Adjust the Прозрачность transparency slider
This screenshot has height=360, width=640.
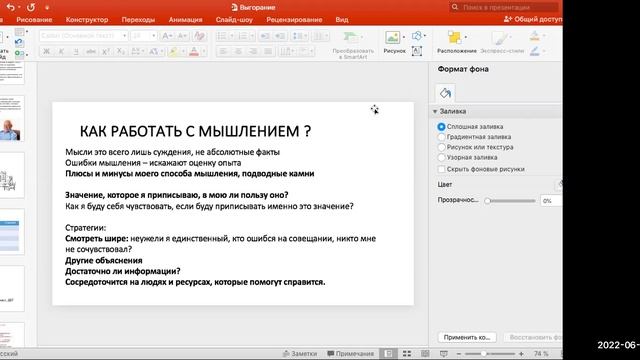511,201
